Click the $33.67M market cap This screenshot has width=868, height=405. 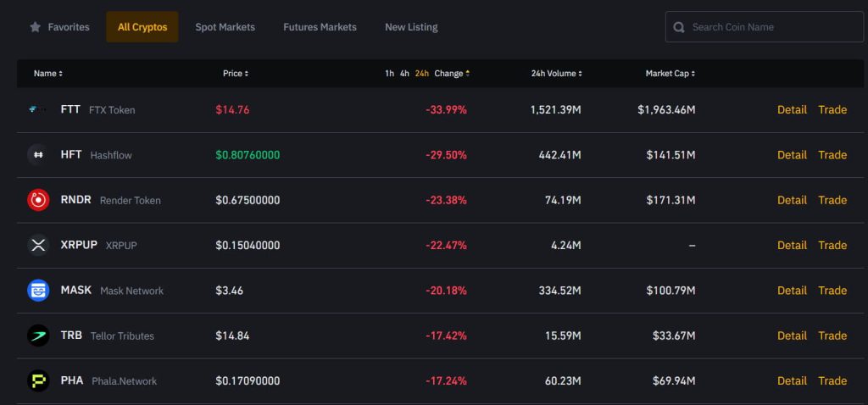(674, 336)
